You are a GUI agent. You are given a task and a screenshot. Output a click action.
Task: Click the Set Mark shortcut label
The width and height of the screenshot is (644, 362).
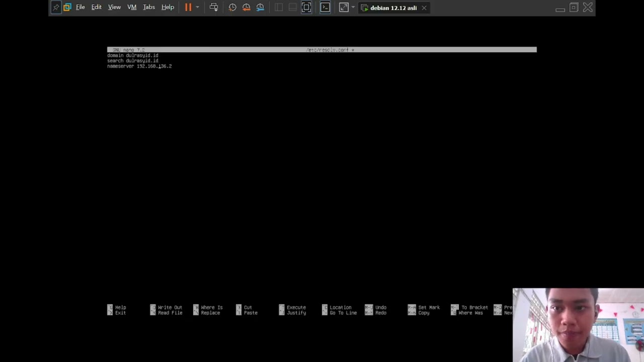point(429,308)
